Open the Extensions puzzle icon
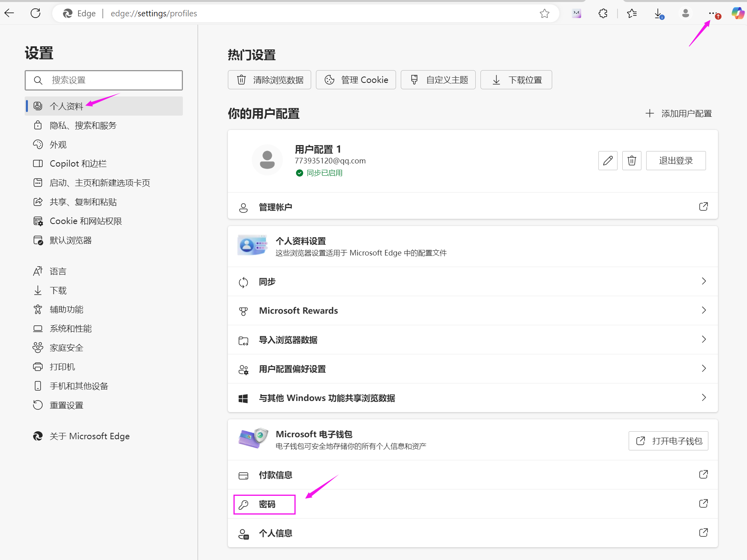 603,13
